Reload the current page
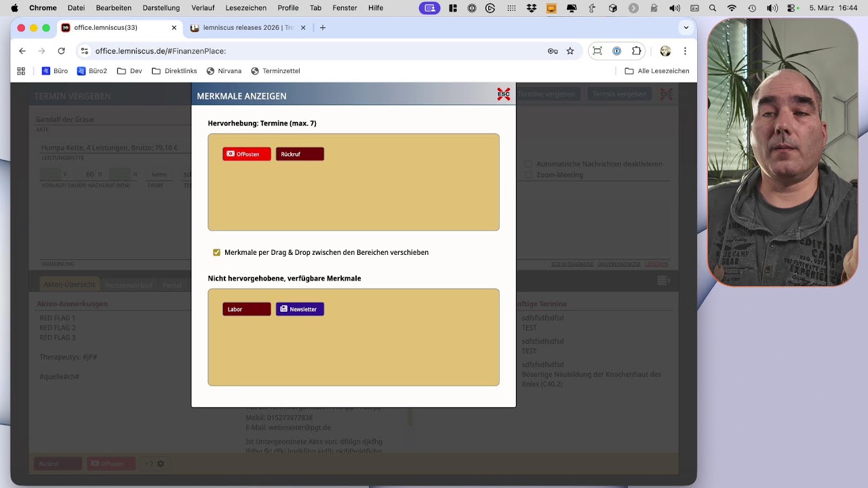The height and width of the screenshot is (488, 868). [x=61, y=51]
